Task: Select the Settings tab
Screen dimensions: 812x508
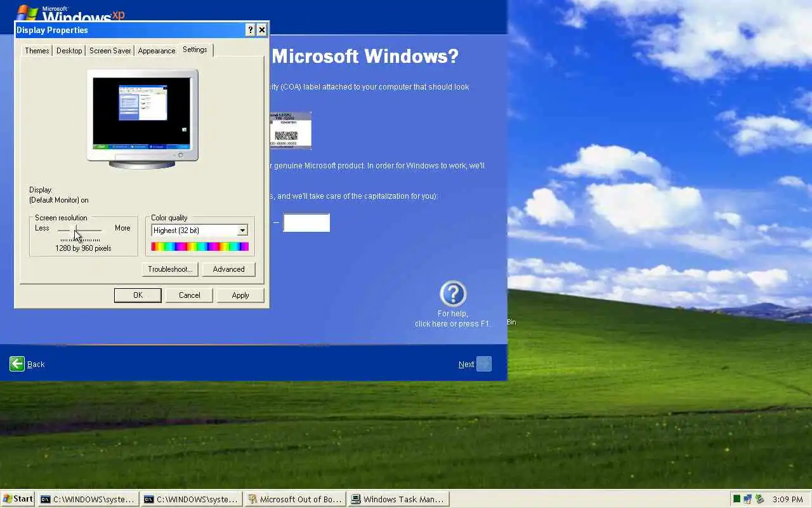Action: click(195, 50)
